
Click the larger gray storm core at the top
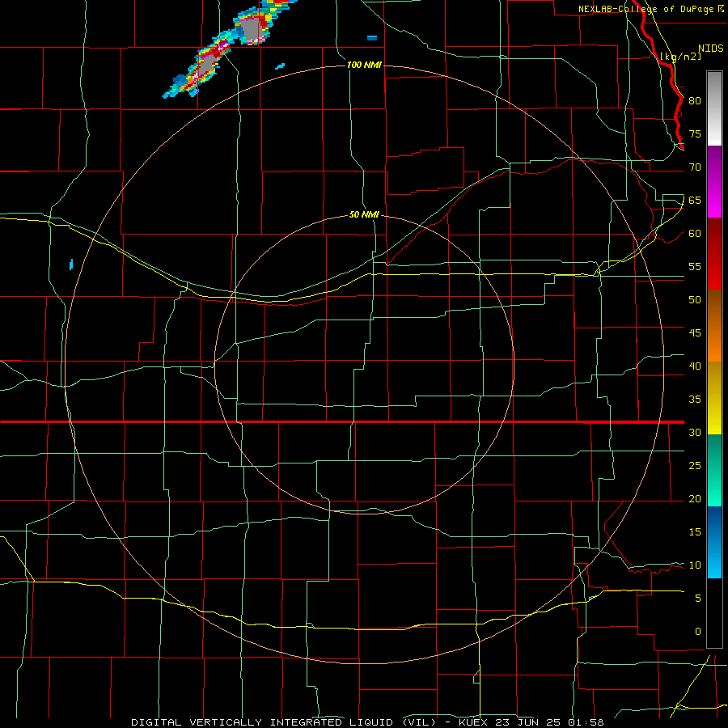click(252, 29)
